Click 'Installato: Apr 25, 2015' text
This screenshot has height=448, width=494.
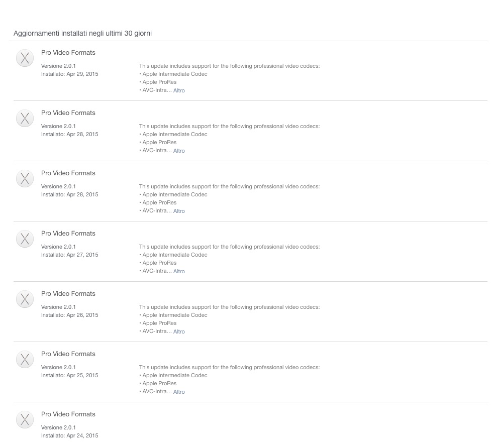[70, 375]
